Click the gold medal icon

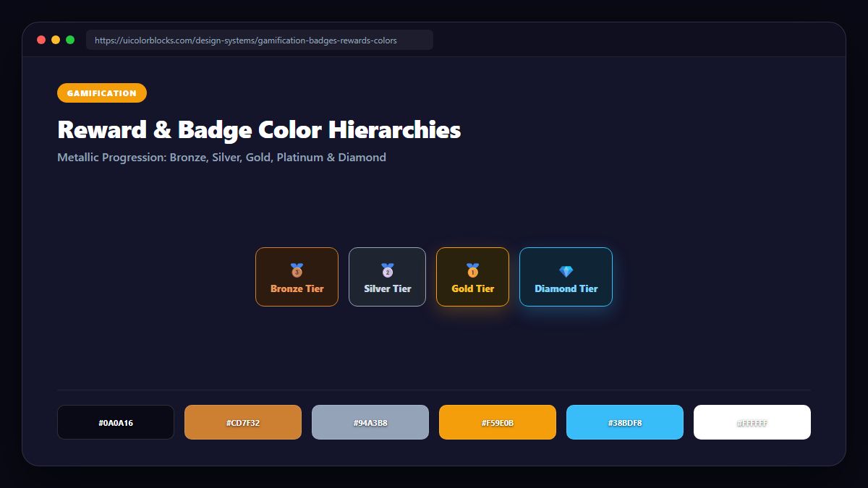pyautogui.click(x=472, y=270)
